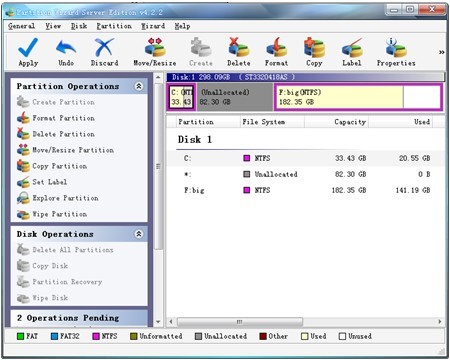
Task: Click the Wipe Partition sidebar icon
Action: (23, 214)
